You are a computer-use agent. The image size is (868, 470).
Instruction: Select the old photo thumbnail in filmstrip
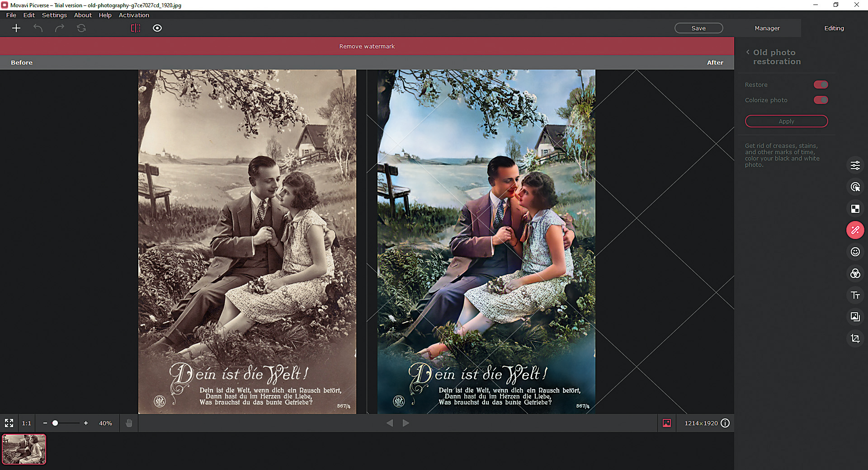click(24, 449)
